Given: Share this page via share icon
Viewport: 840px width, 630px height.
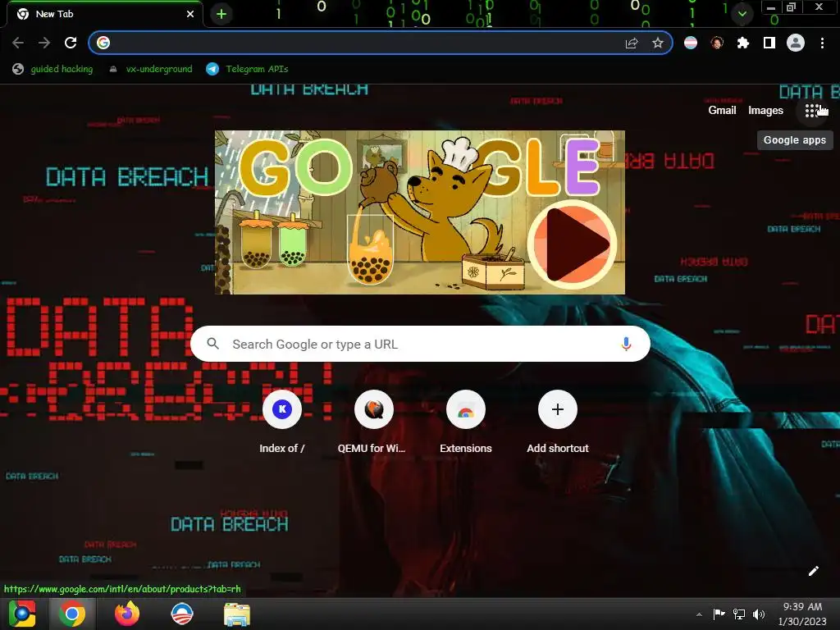Looking at the screenshot, I should coord(632,43).
